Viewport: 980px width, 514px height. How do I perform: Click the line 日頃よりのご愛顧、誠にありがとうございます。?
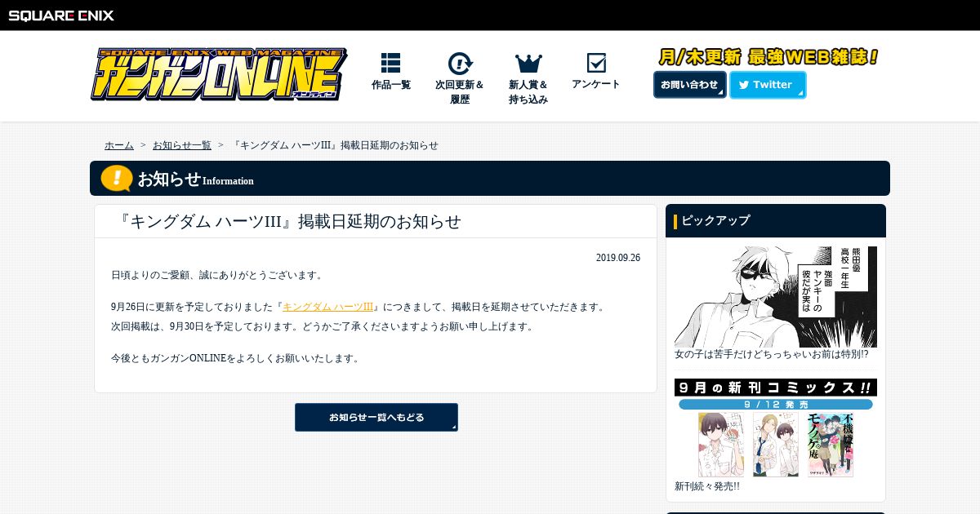tap(218, 275)
